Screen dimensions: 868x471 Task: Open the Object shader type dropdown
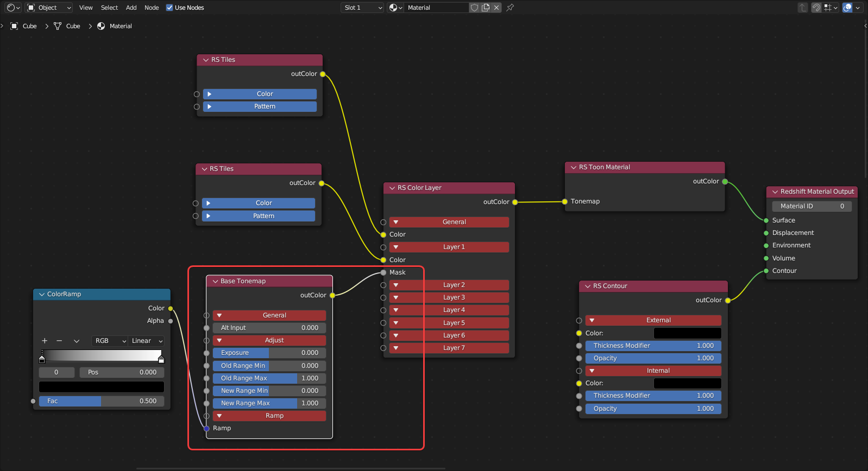(x=49, y=8)
